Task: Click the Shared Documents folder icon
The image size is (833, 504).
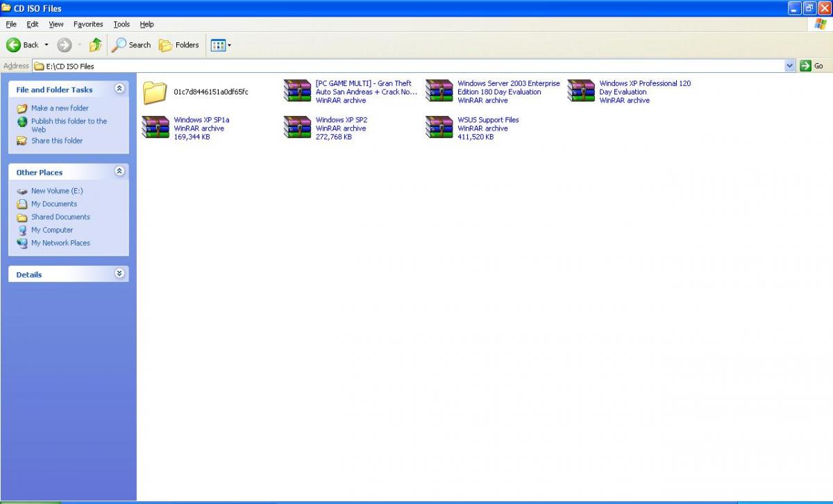Action: coord(22,217)
